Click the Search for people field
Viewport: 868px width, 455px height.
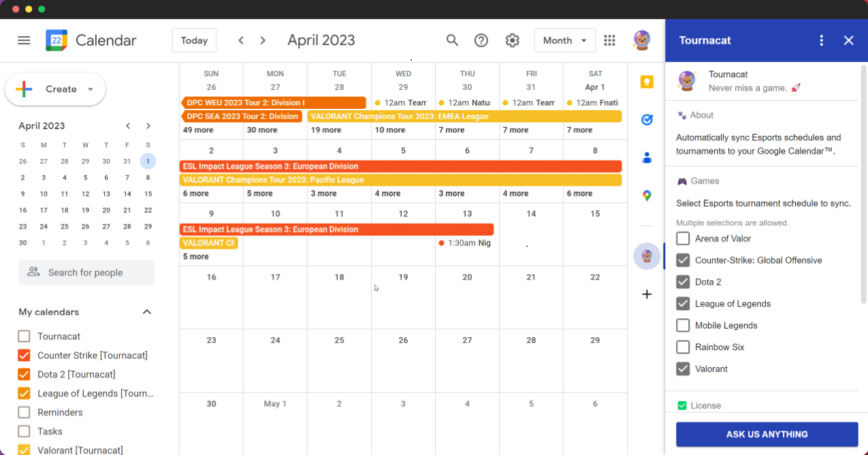pos(86,272)
